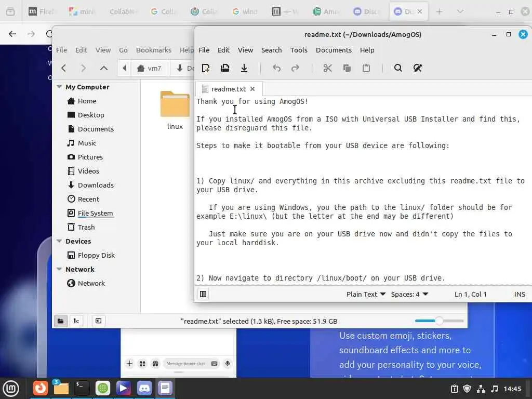This screenshot has width=532, height=399.
Task: Open find and replace tool icon
Action: click(417, 68)
